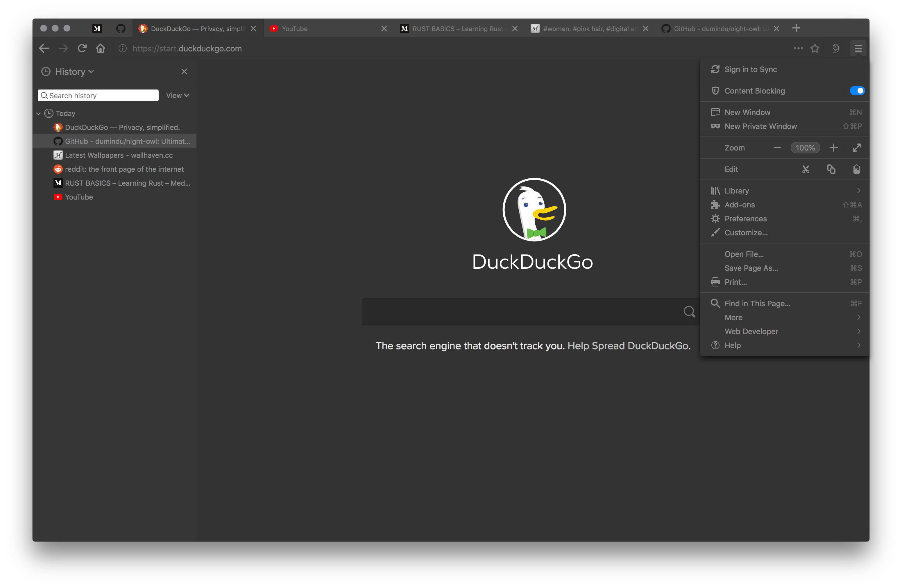Collapse the Today history group

[x=38, y=114]
